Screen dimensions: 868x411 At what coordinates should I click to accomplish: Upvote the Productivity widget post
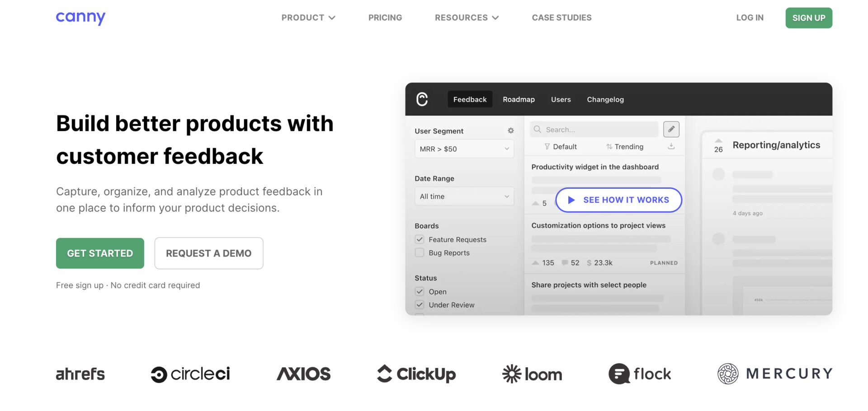pyautogui.click(x=536, y=203)
